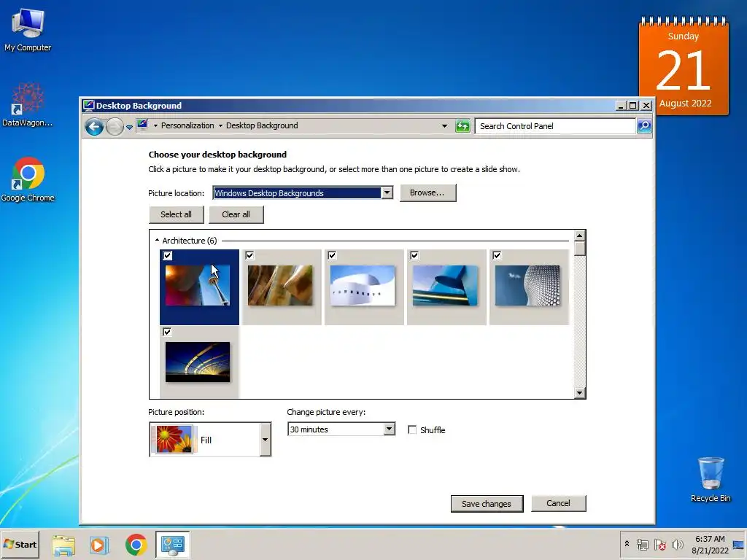Uncheck the brown curved metal picture
Viewport: 747px width, 560px height.
tap(249, 256)
